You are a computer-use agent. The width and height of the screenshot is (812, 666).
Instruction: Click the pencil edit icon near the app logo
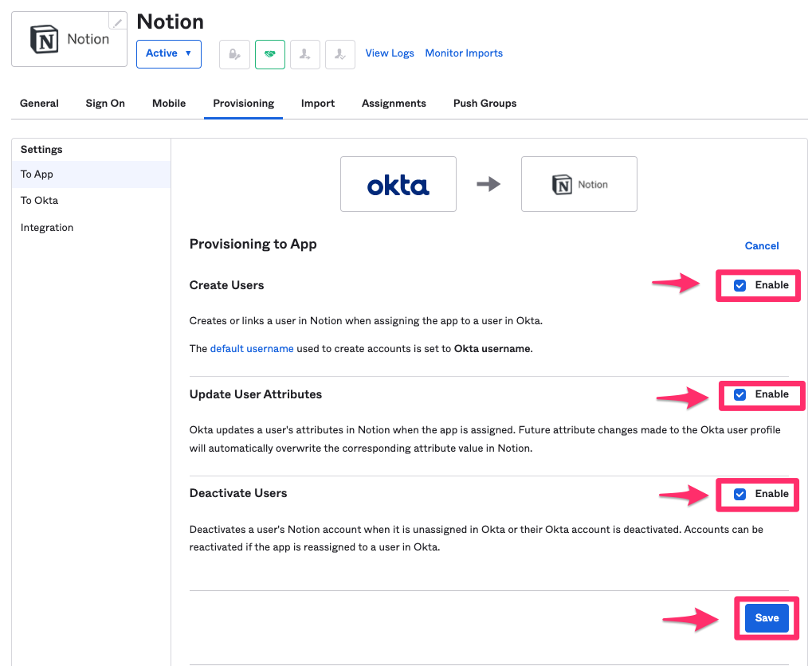[x=117, y=21]
